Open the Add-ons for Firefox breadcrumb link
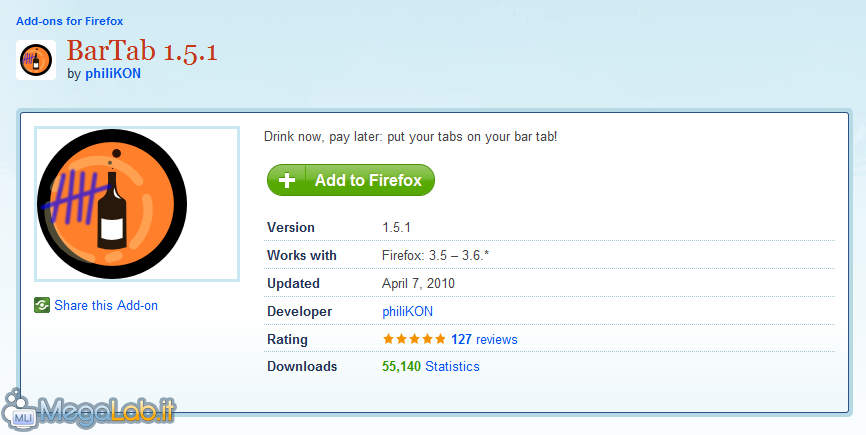Viewport: 866px width, 435px height. 70,21
